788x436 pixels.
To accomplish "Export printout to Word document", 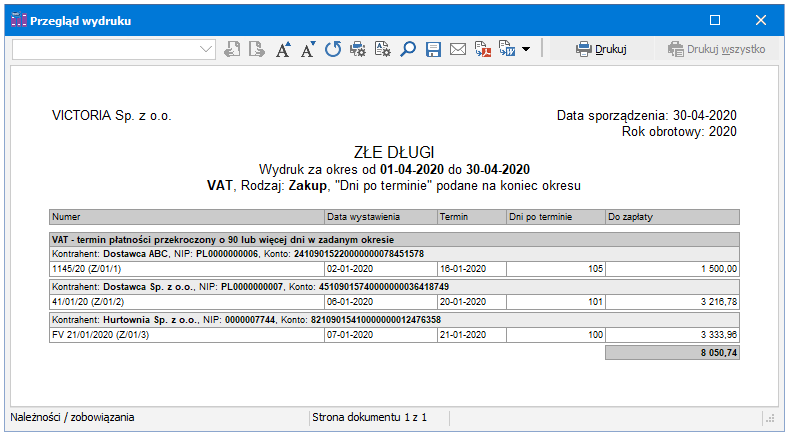I will point(507,49).
